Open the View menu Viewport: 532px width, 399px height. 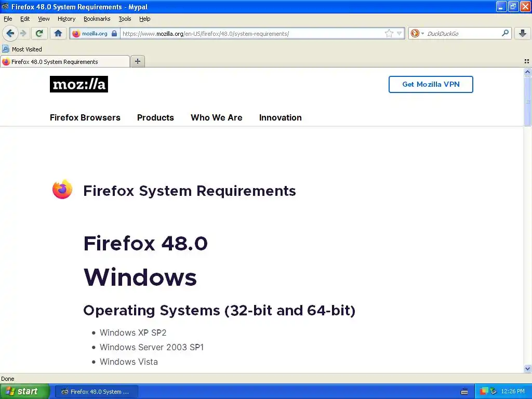44,19
